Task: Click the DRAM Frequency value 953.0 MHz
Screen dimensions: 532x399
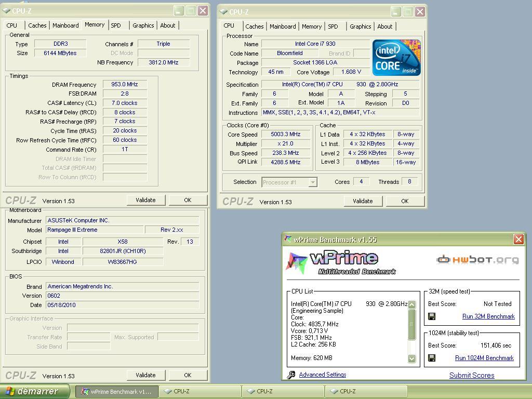Action: [x=125, y=84]
